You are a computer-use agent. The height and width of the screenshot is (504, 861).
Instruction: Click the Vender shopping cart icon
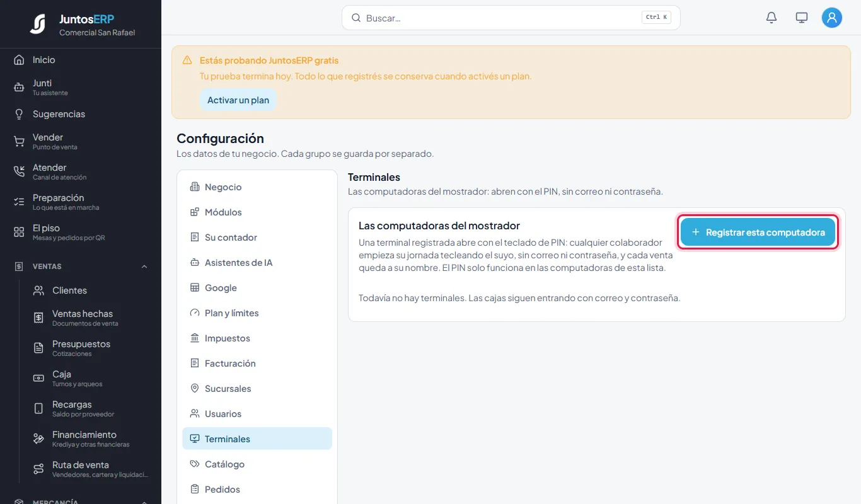coord(19,142)
